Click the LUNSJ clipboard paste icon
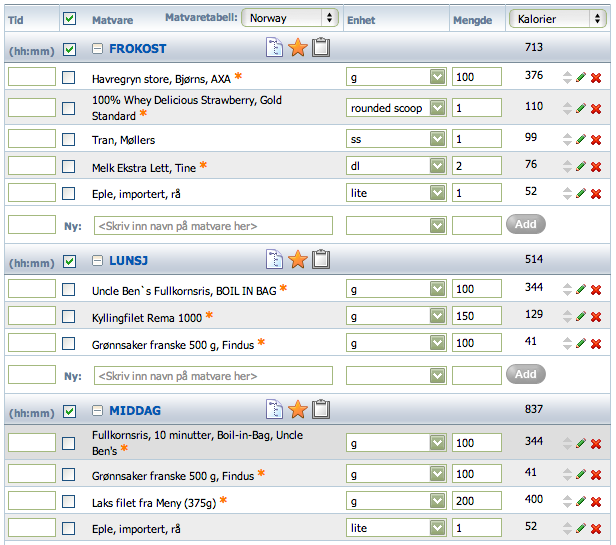Image resolution: width=616 pixels, height=545 pixels. [321, 259]
